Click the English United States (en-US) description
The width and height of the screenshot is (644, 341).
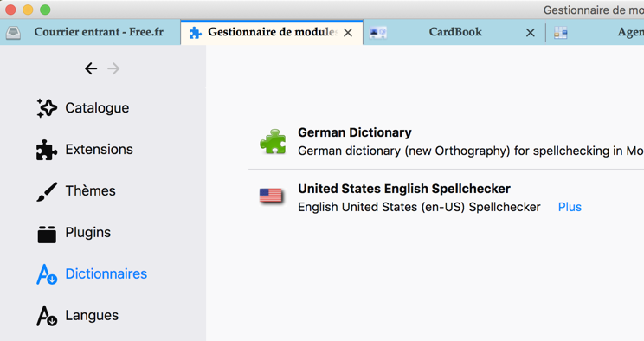point(419,207)
